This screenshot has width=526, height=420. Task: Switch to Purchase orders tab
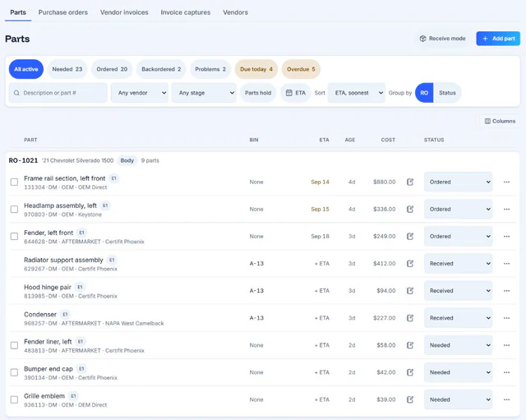click(62, 12)
